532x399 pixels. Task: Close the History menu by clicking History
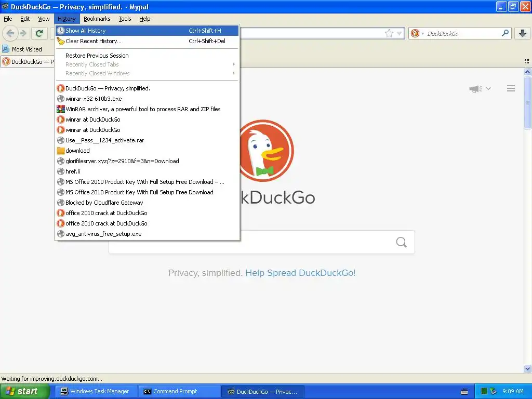(66, 19)
